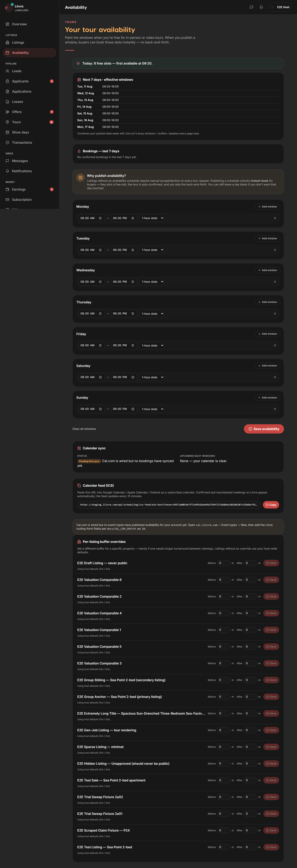The image size is (297, 868).
Task: Open Messages in sidebar
Action: click(30, 161)
